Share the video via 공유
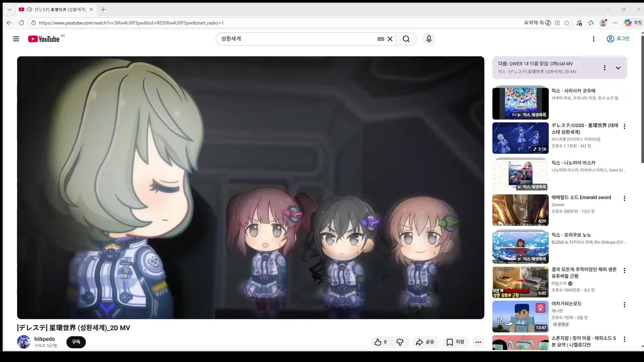Viewport: 644px width, 362px height. pyautogui.click(x=425, y=342)
